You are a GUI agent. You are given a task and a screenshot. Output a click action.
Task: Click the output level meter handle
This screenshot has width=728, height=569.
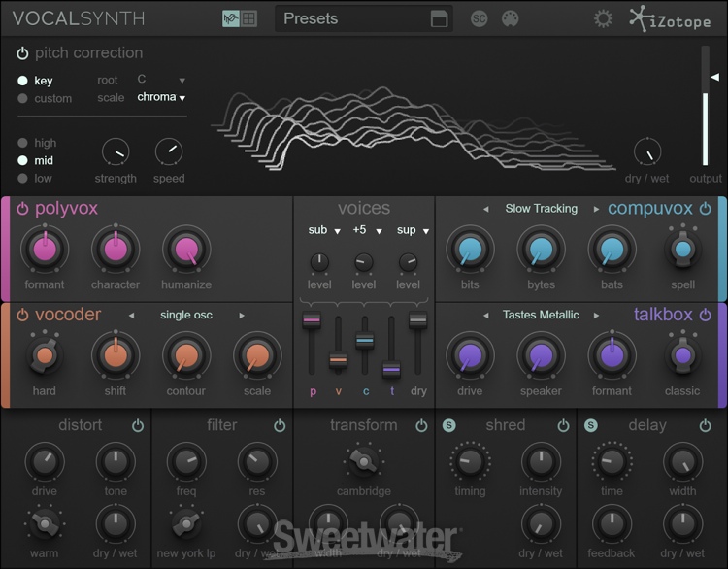click(x=715, y=77)
